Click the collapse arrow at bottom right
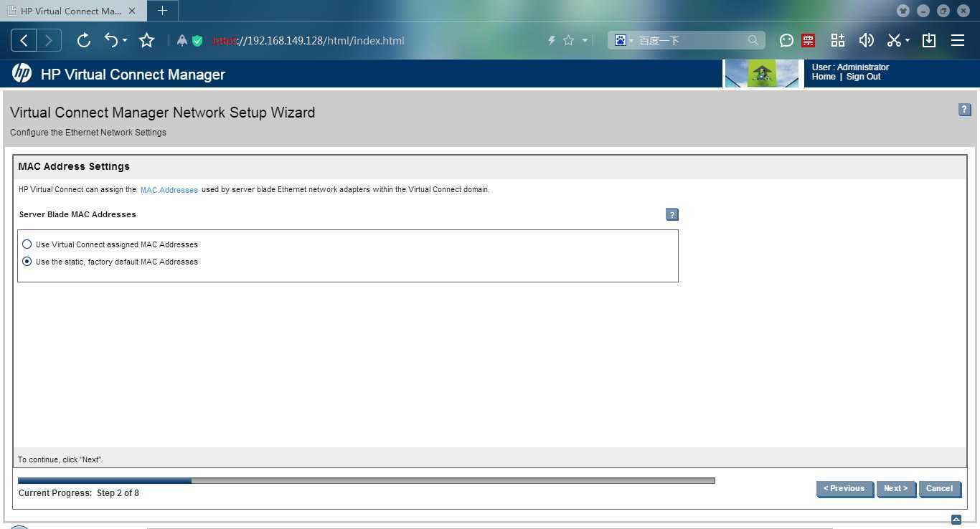 pos(956,520)
